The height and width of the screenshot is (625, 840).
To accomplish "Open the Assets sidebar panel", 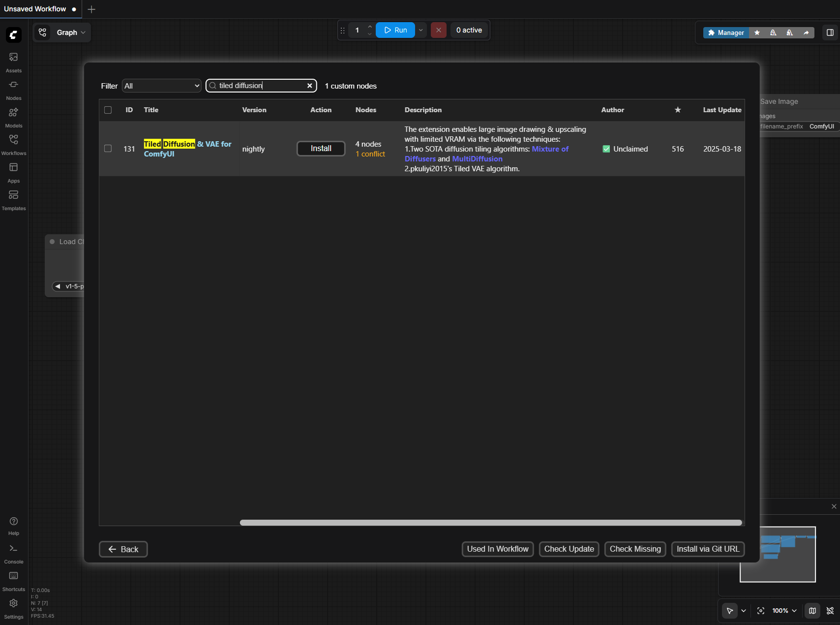I will 13,62.
